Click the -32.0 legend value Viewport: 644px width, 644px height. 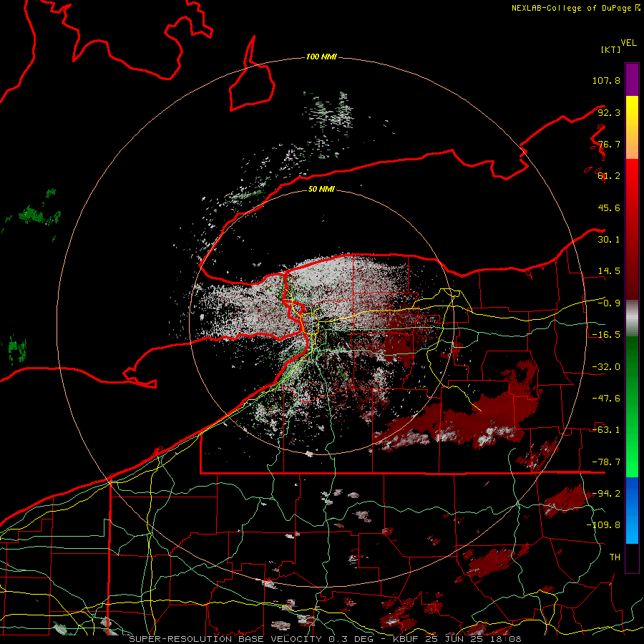click(606, 367)
